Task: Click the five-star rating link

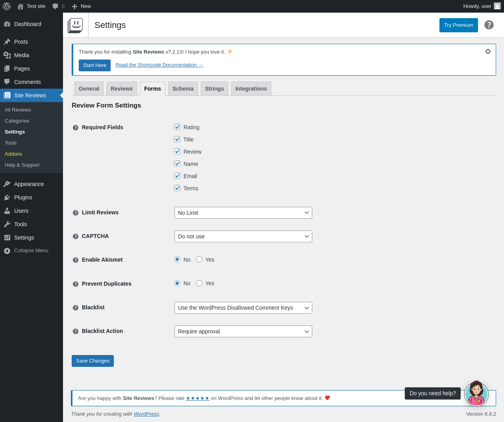Action: coord(198,398)
